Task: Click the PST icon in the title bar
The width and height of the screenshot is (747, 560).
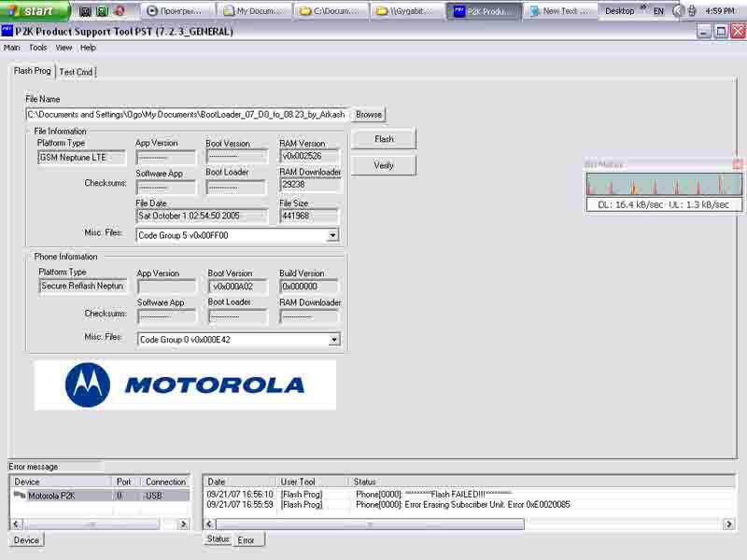Action: click(x=7, y=32)
